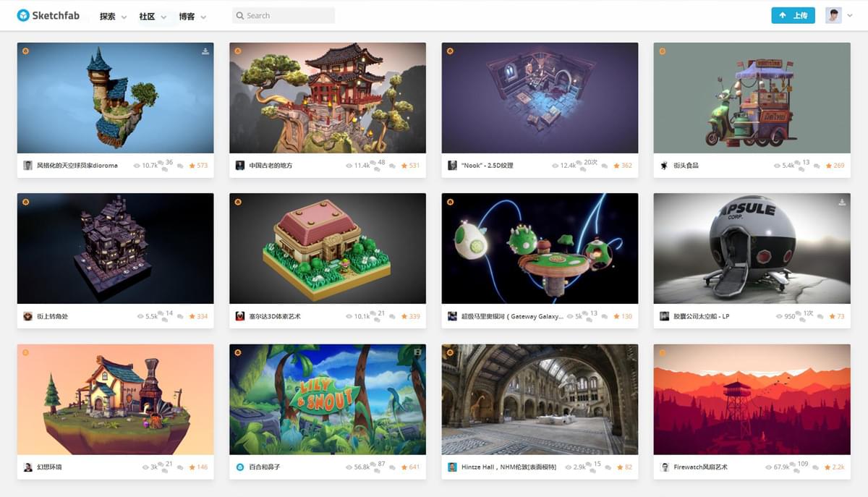Click the blue 上传 upload button

[x=793, y=15]
